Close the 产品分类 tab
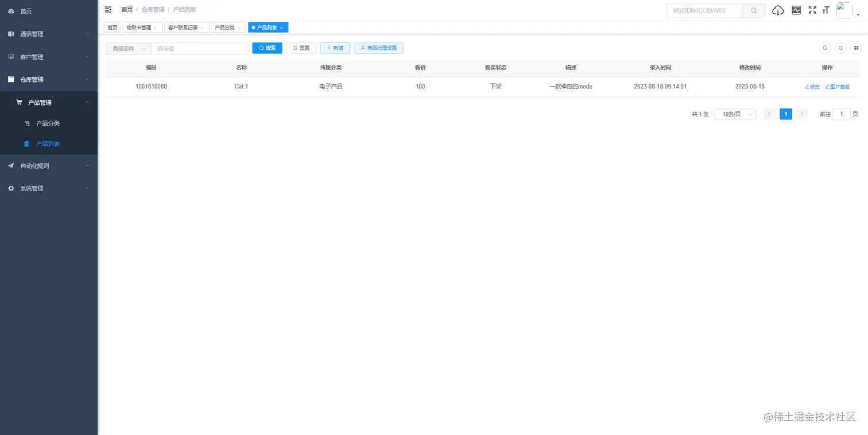 (x=239, y=28)
